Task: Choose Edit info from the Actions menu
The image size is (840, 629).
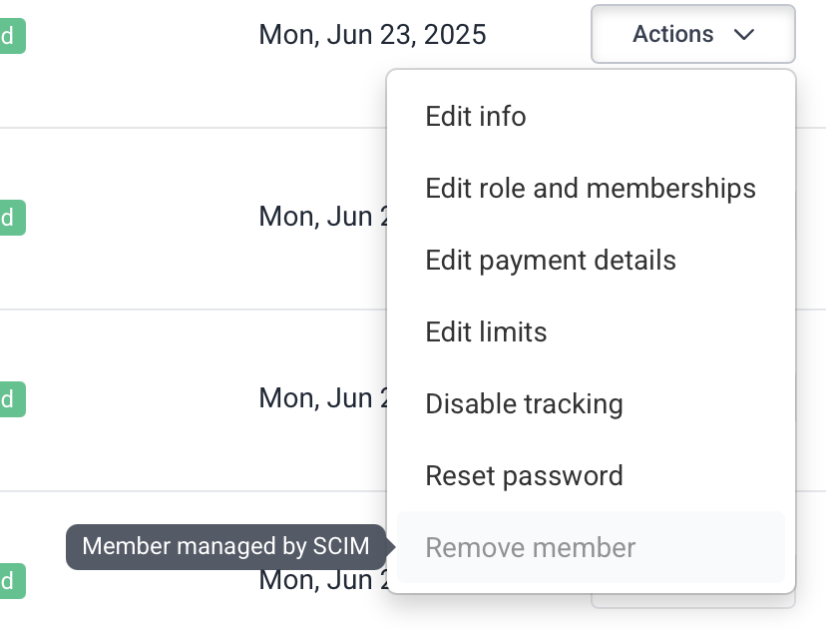Action: [476, 117]
